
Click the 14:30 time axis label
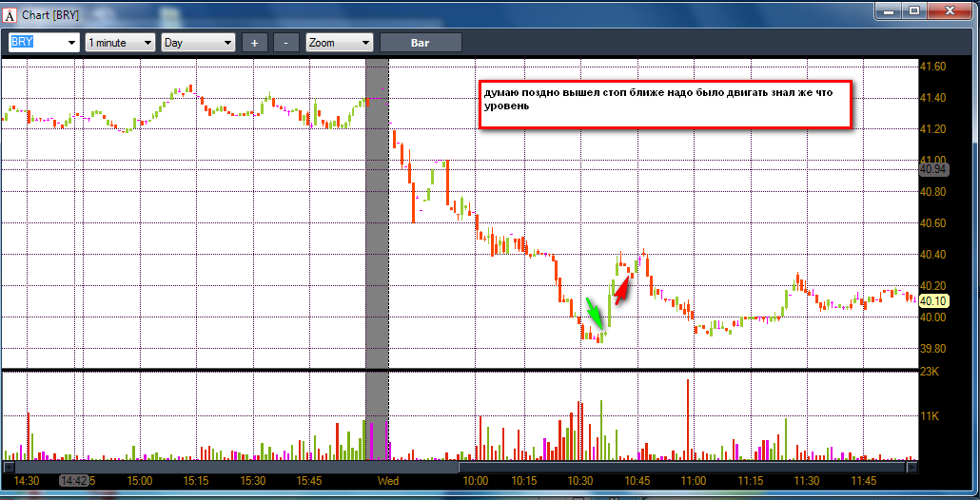tap(27, 481)
